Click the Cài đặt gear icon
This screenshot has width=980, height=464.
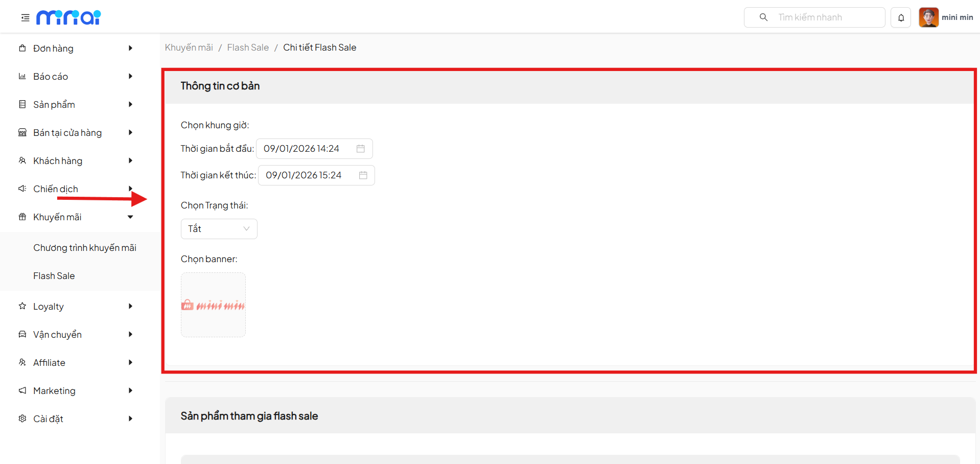pyautogui.click(x=22, y=419)
